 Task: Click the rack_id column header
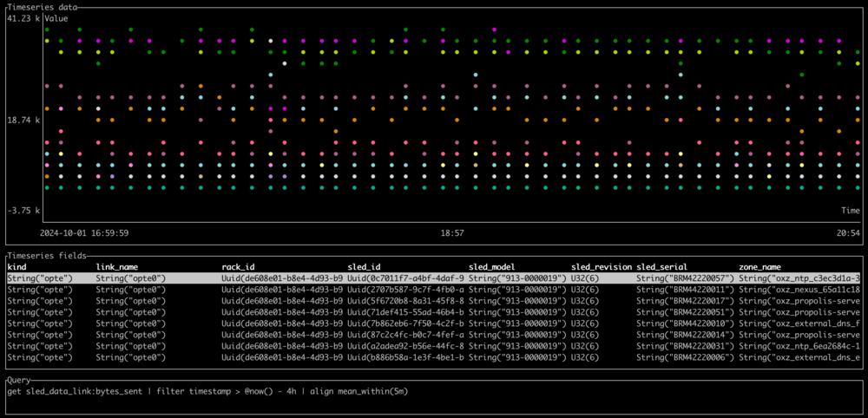coord(238,267)
